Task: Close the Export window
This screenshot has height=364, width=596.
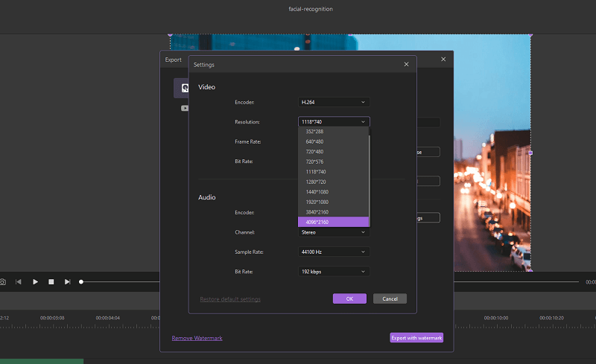Action: [x=443, y=60]
